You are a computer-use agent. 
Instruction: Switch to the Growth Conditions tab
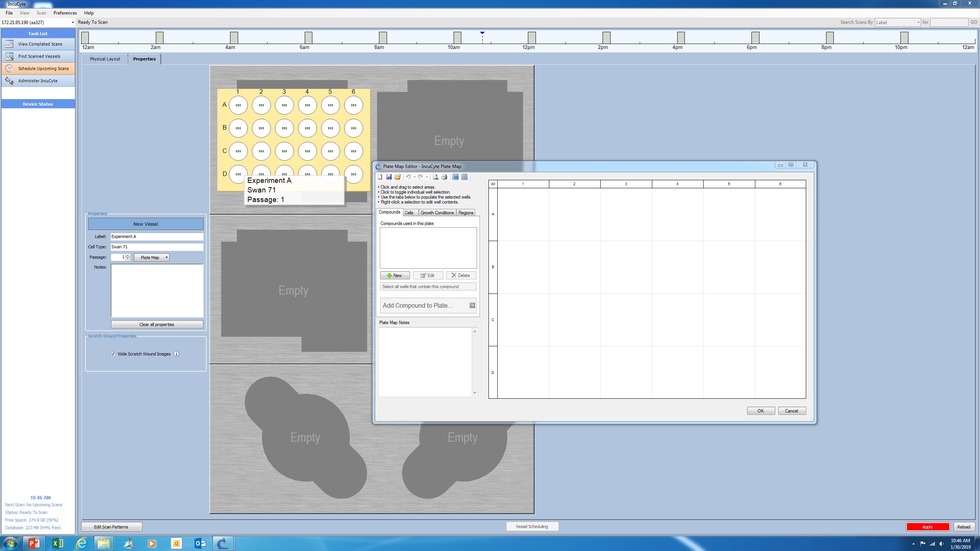437,213
